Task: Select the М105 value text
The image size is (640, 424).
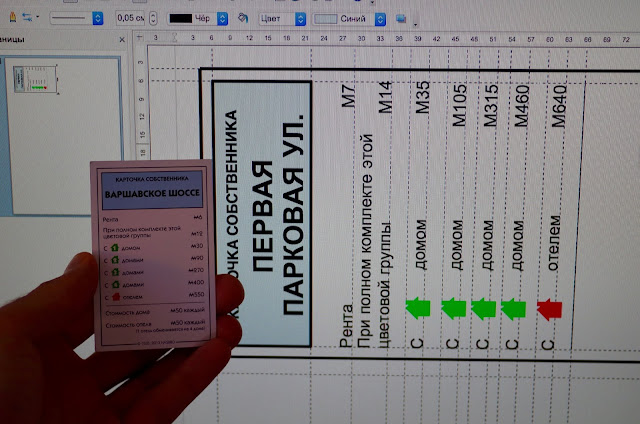Action: [459, 105]
